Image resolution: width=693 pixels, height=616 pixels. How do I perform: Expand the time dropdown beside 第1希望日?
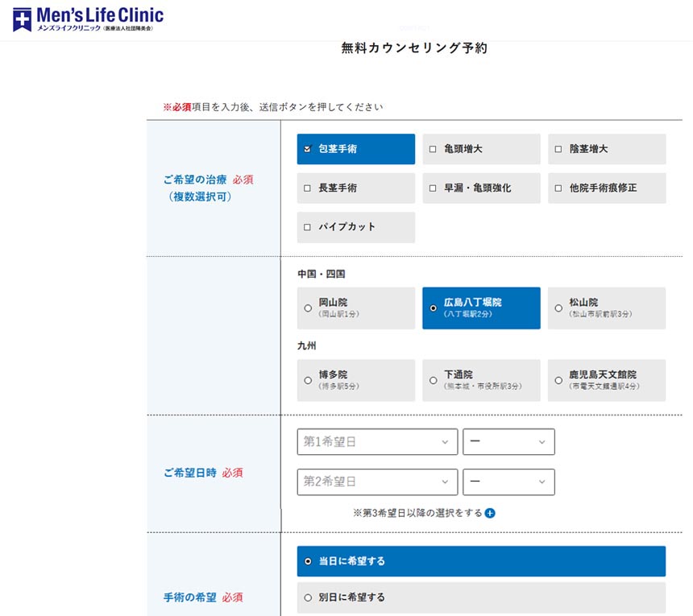coord(508,441)
